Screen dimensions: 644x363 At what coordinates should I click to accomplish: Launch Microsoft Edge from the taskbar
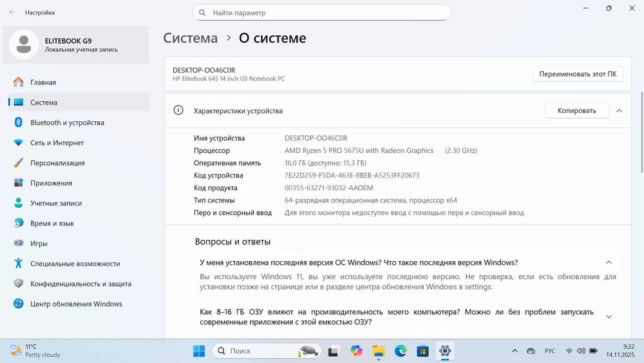(x=401, y=351)
